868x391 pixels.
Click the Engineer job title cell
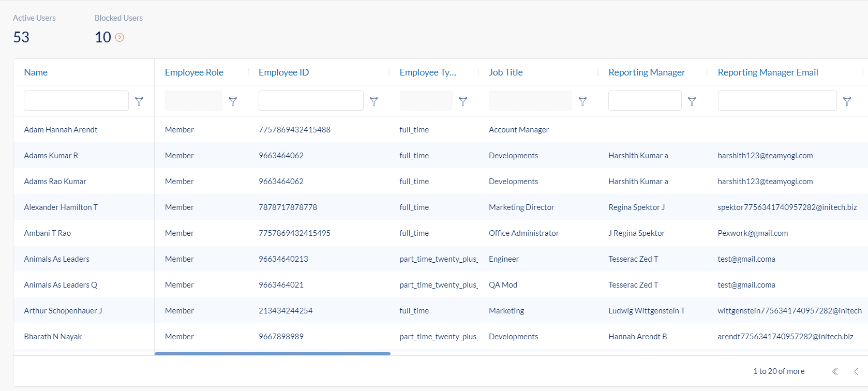504,259
